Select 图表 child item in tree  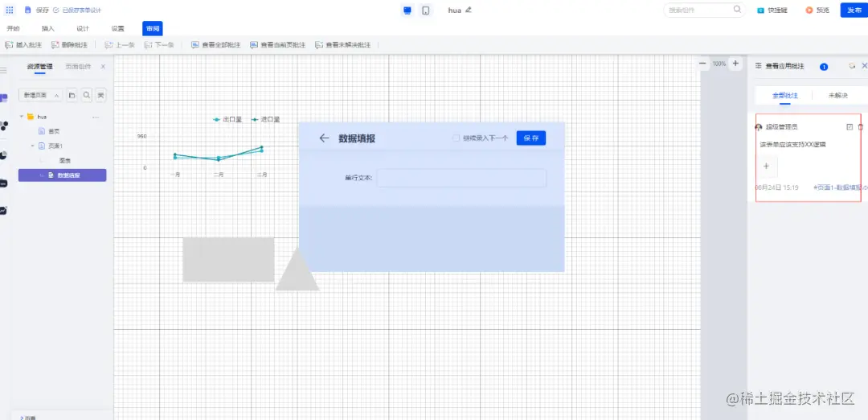[65, 161]
